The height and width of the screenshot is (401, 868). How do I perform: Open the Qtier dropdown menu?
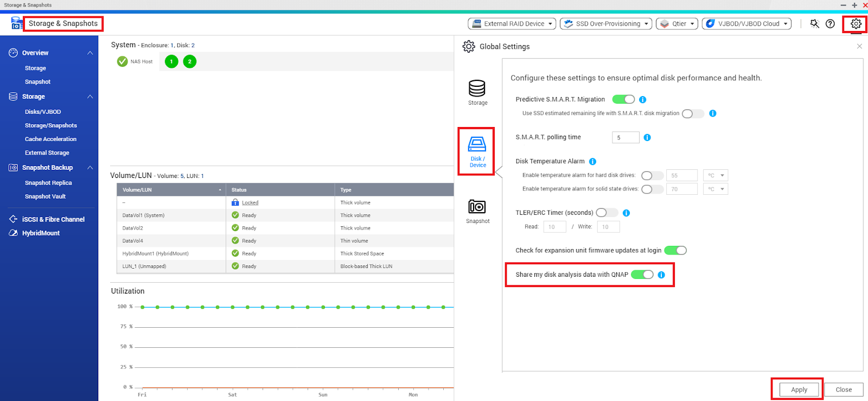[676, 24]
